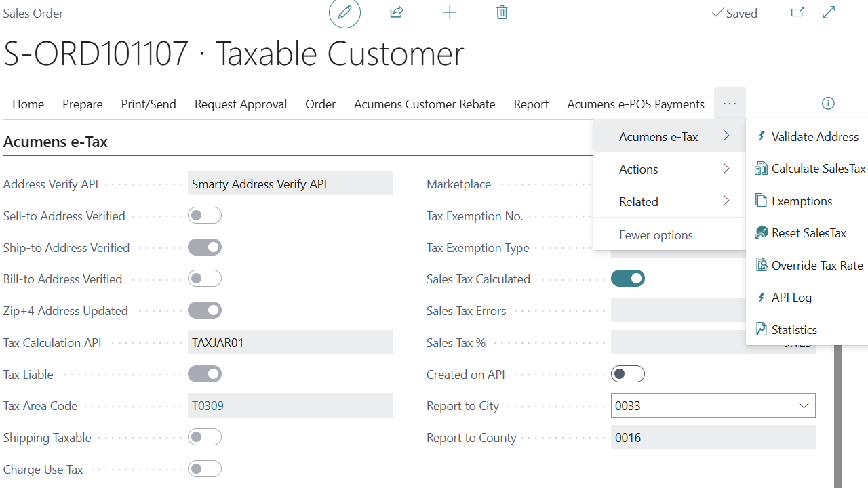Click the share icon in header

[x=397, y=12]
